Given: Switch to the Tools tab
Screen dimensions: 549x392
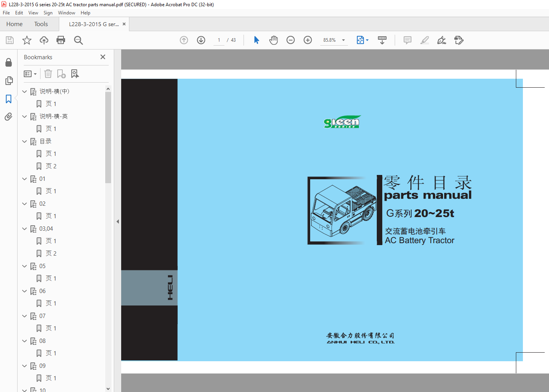Looking at the screenshot, I should (41, 24).
